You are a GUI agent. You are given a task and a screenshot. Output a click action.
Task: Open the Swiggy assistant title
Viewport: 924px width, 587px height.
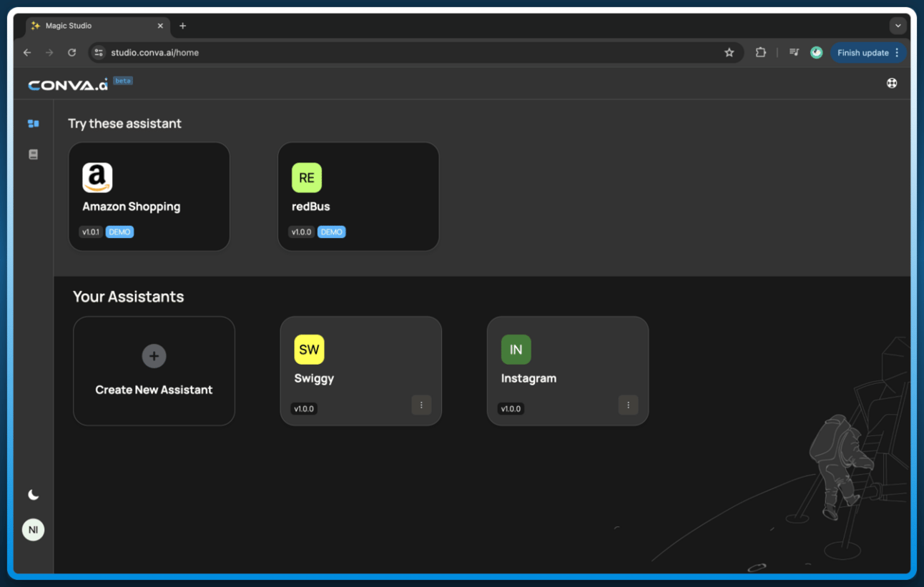pos(314,378)
